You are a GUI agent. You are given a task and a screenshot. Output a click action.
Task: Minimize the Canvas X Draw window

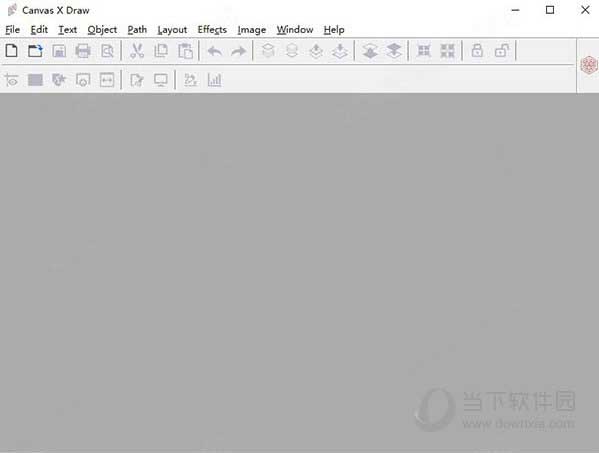[515, 10]
